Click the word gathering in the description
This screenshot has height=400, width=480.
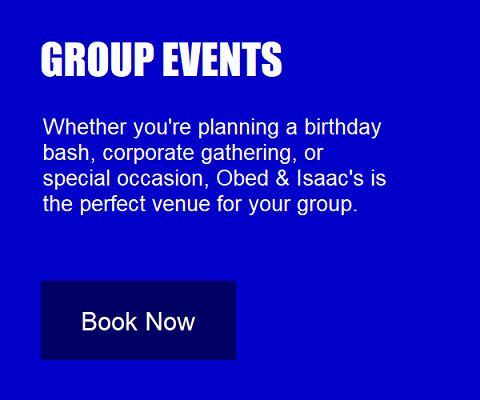246,153
